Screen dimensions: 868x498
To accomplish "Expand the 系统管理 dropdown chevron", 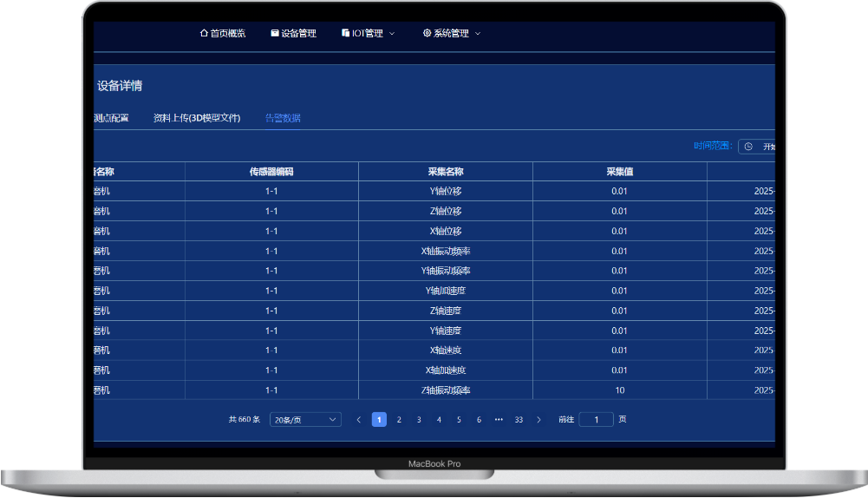I will 478,34.
